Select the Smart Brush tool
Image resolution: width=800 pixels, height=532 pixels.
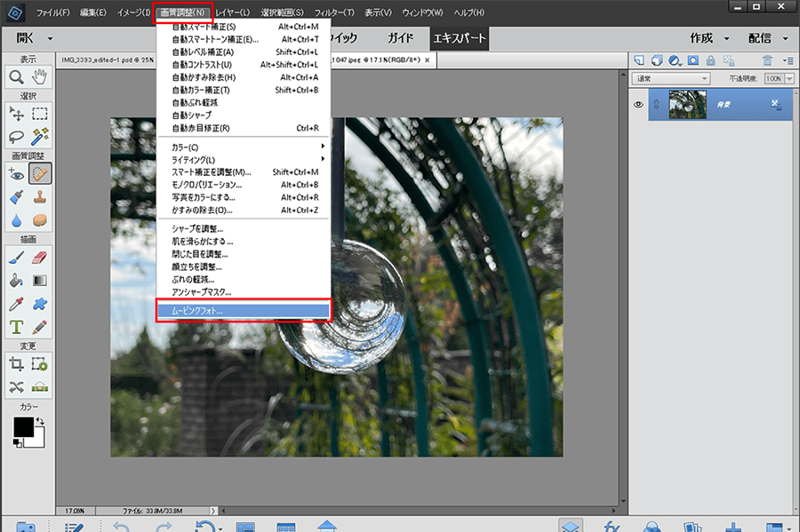[x=16, y=197]
